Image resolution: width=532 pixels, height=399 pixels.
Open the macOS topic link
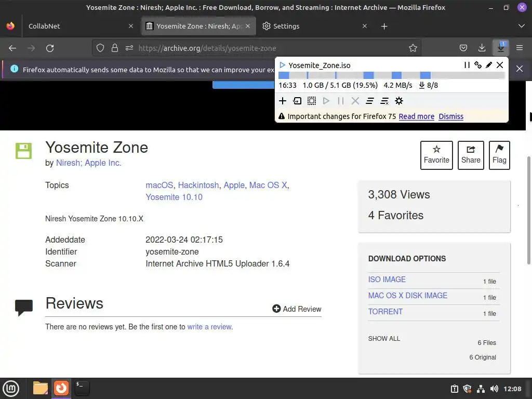point(159,185)
